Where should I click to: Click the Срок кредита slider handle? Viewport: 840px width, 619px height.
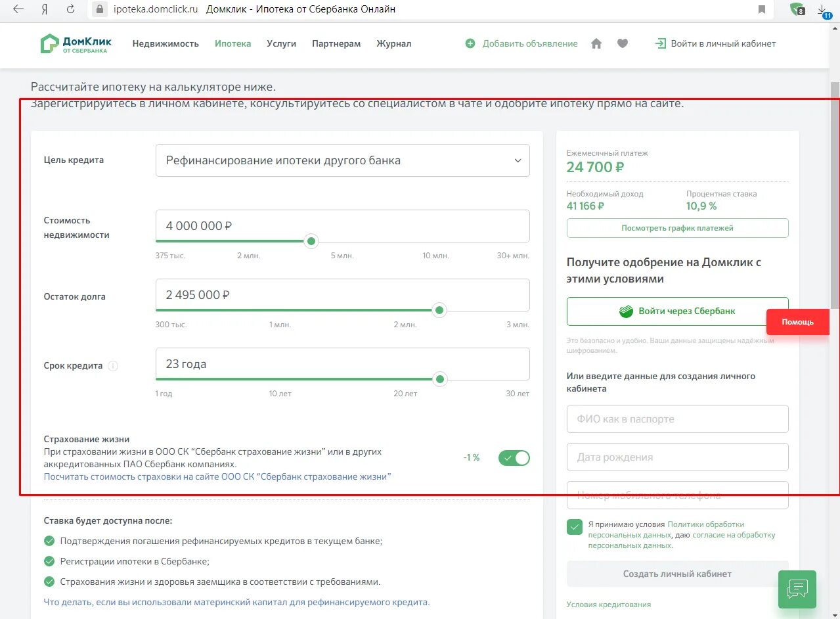[x=440, y=379]
